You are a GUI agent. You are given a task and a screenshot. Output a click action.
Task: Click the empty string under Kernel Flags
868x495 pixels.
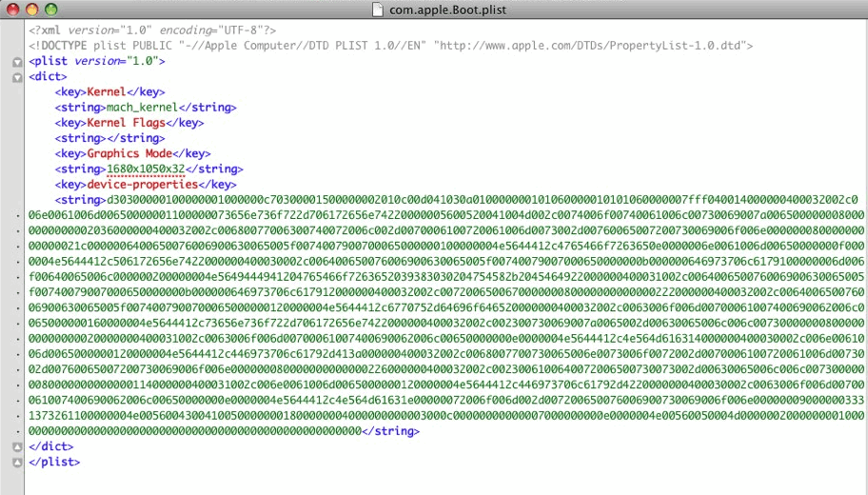click(109, 138)
